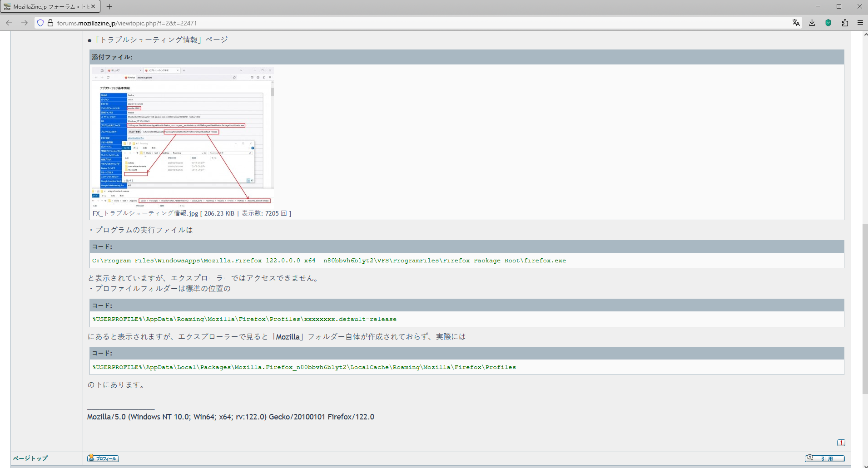Close the MozillaZine.jp forum tab
868x468 pixels.
93,6
